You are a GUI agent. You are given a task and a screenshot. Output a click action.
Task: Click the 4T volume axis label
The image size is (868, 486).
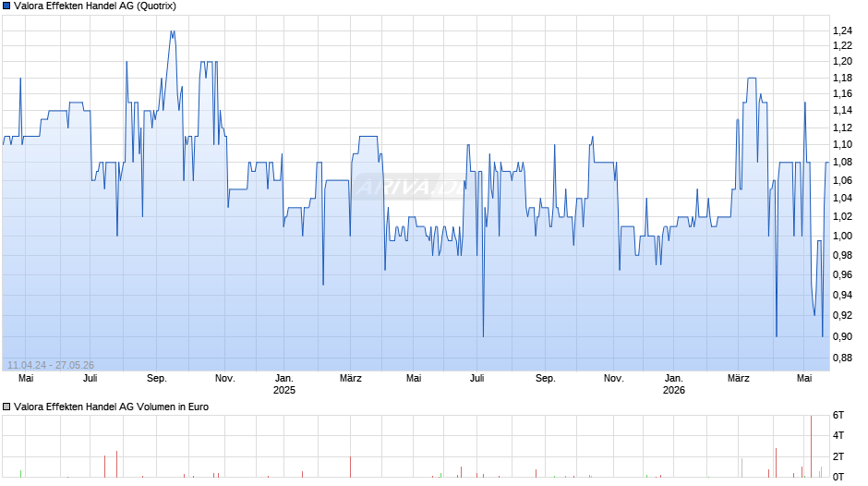tap(838, 435)
